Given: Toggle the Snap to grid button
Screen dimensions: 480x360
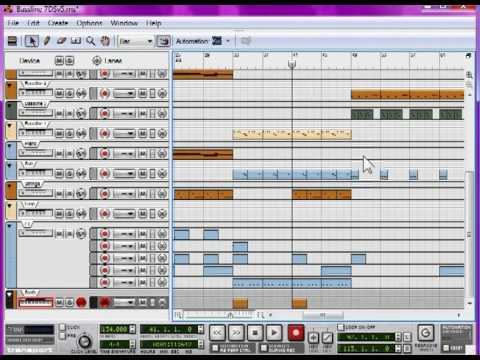Looking at the screenshot, I should coord(164,41).
